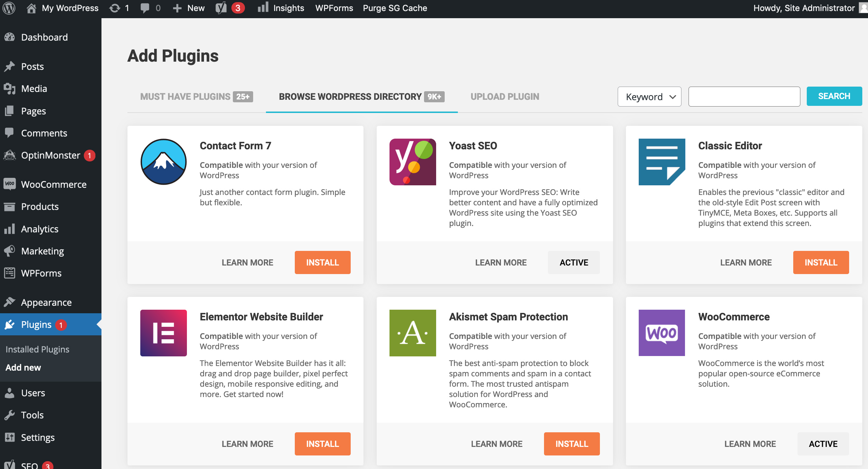Image resolution: width=868 pixels, height=469 pixels.
Task: Click the Products box icon
Action: click(10, 206)
